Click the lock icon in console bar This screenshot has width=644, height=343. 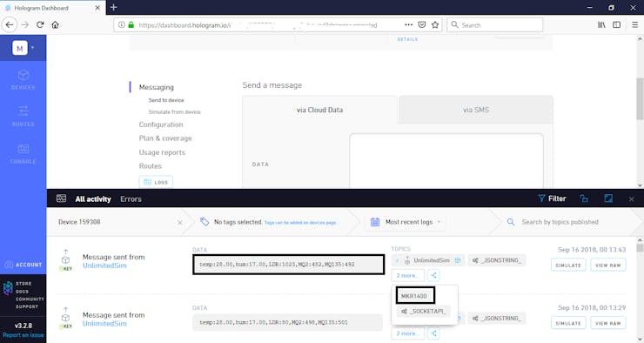coord(584,198)
